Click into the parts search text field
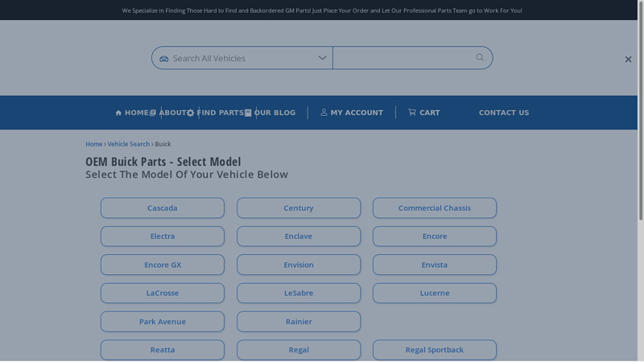The width and height of the screenshot is (644, 362). coord(402,58)
